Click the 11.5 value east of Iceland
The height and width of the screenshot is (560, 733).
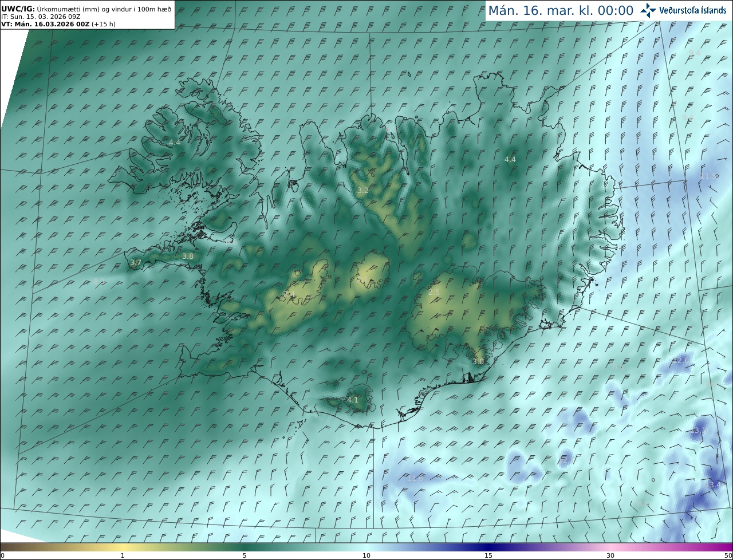pos(708,176)
